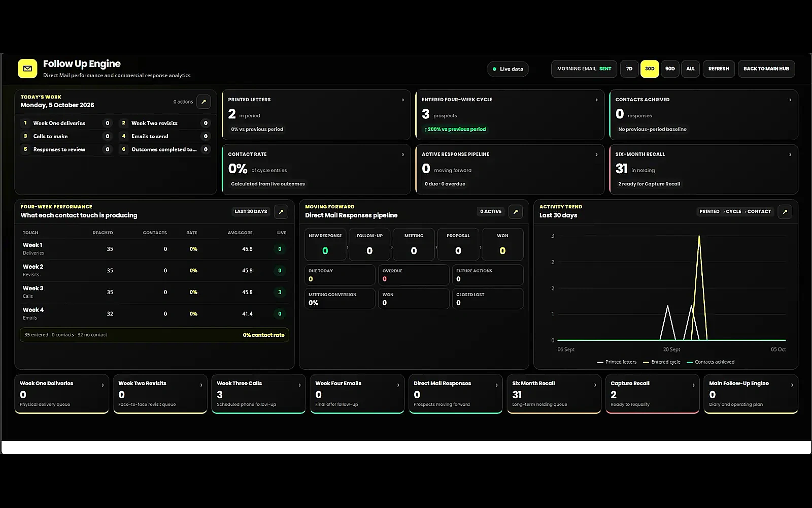The height and width of the screenshot is (508, 812).
Task: Open the Week Three Calls bottom card
Action: pos(259,394)
